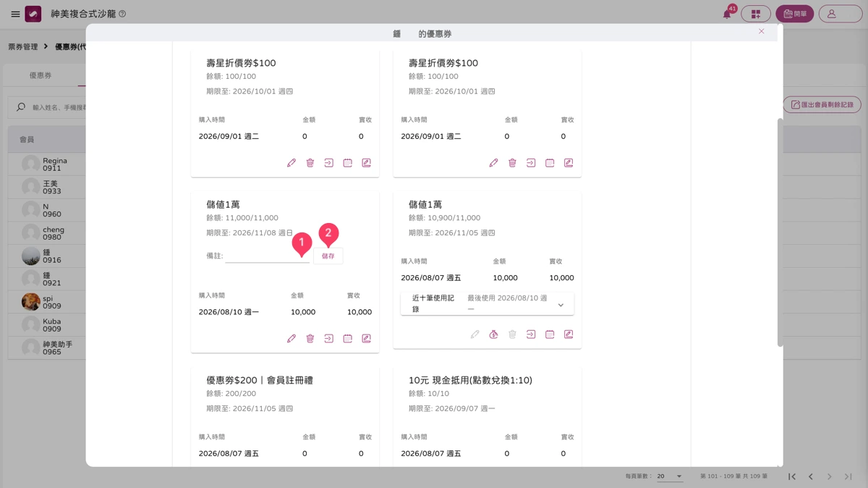Screen dimensions: 868x488
Task: Delete the 儲值1萬 coupon with balance 11,000/11,000
Action: click(310, 338)
